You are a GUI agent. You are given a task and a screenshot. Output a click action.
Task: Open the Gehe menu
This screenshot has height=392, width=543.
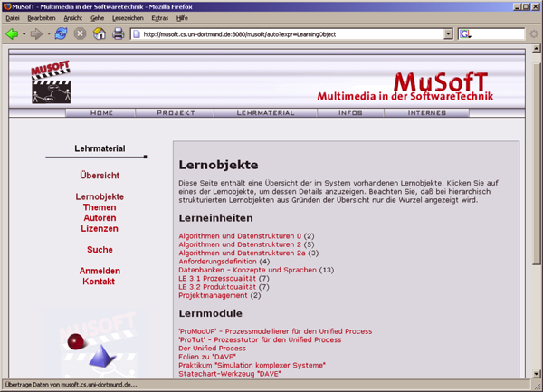pyautogui.click(x=98, y=18)
